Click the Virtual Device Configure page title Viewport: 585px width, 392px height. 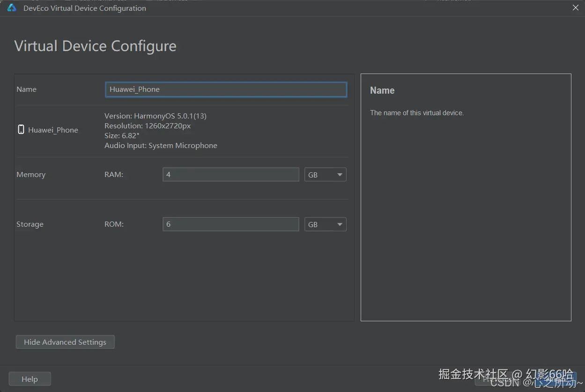tap(96, 46)
